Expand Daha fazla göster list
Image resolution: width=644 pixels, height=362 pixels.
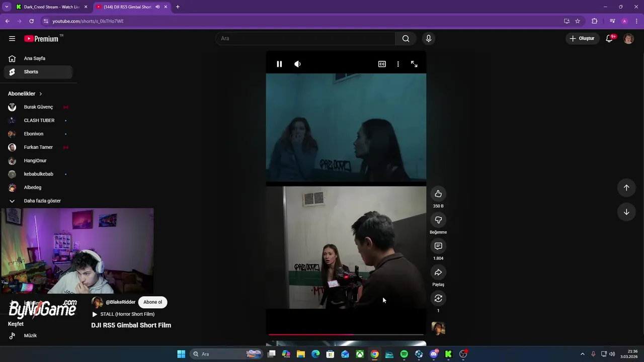(x=38, y=201)
